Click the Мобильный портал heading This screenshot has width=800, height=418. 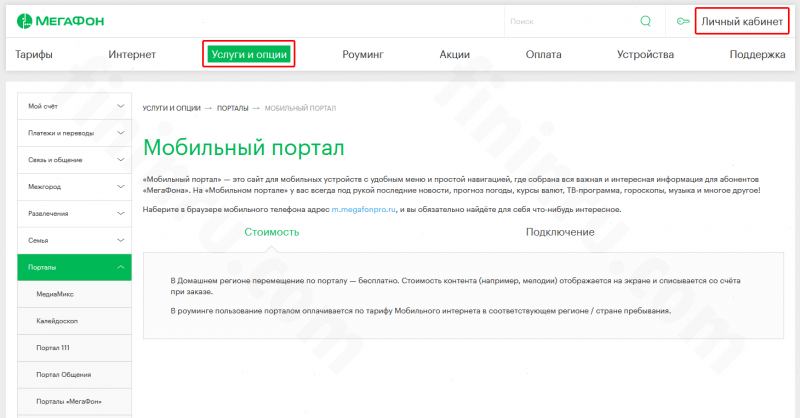pos(244,147)
